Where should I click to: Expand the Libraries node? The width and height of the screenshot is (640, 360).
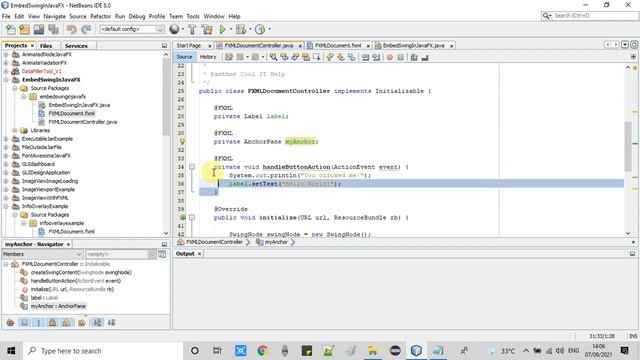15,131
